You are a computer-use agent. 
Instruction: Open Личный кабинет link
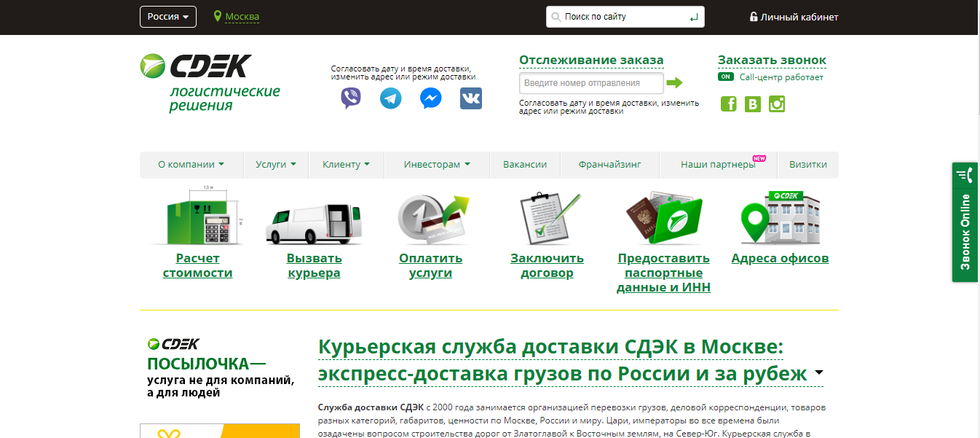[799, 17]
